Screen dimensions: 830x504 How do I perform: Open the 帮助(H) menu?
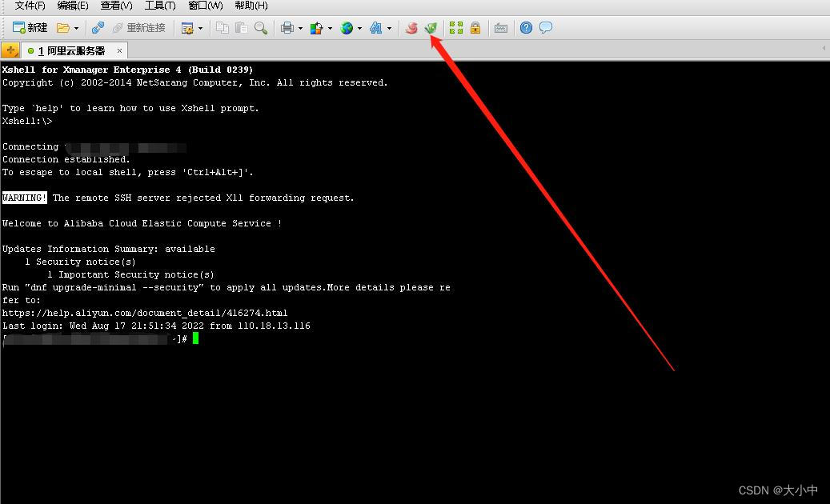coord(251,6)
